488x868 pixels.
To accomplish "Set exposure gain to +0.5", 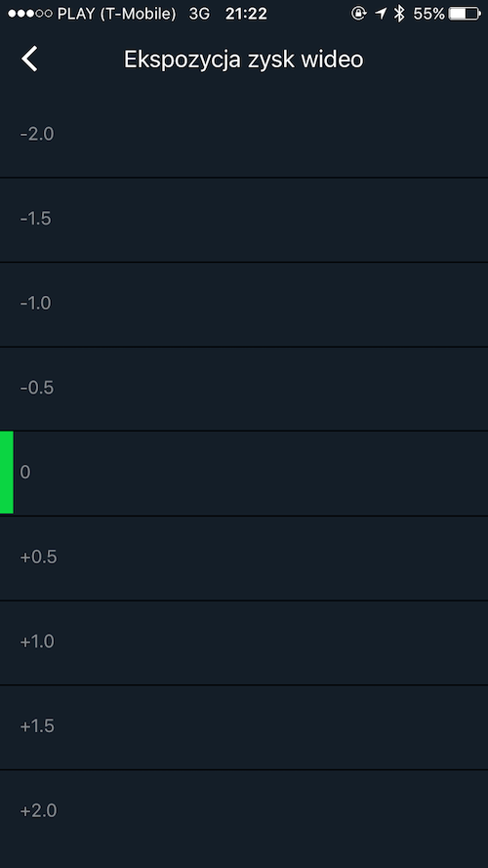I will (244, 558).
